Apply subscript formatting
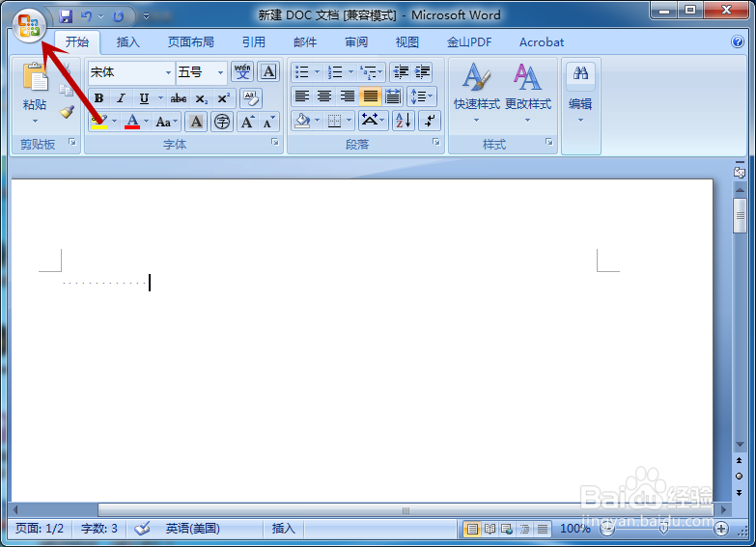 coord(201,98)
